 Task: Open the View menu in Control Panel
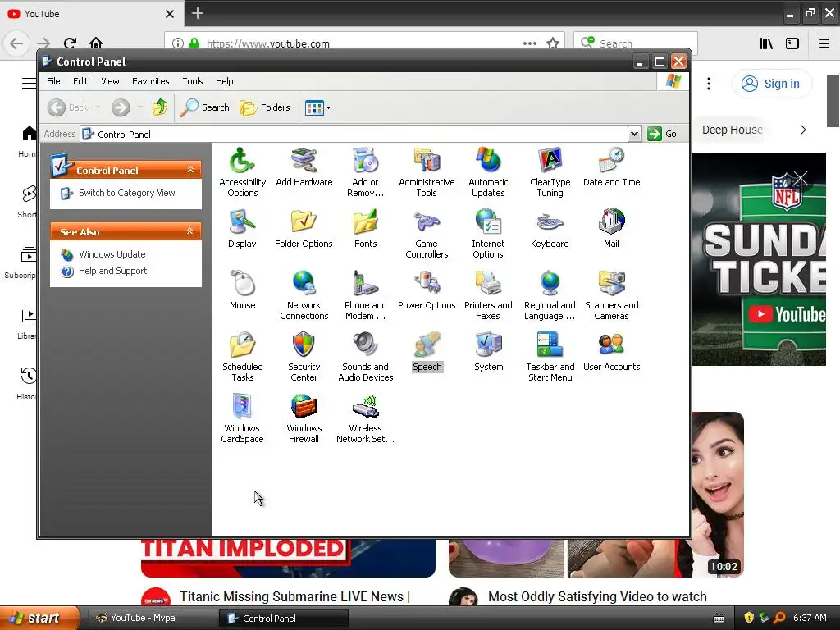click(110, 81)
